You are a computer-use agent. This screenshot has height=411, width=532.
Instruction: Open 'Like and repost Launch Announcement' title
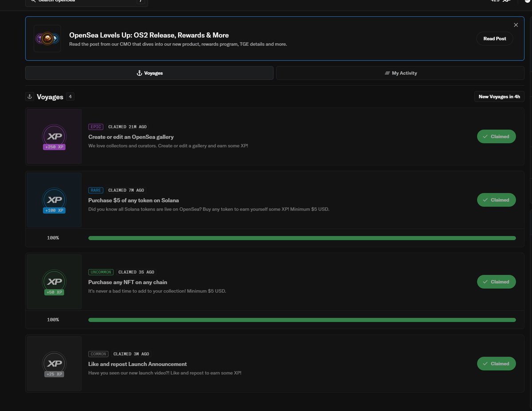click(137, 364)
